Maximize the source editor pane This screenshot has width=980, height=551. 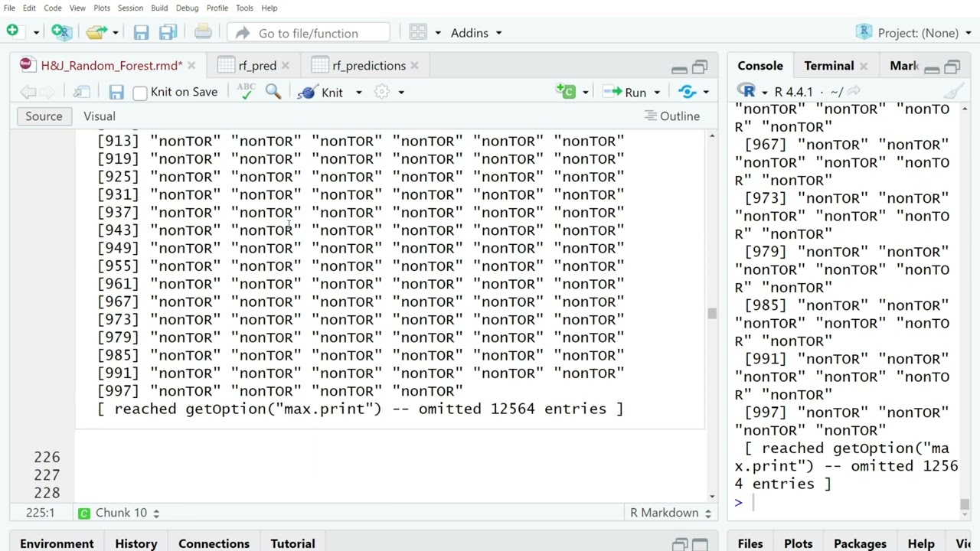[700, 67]
